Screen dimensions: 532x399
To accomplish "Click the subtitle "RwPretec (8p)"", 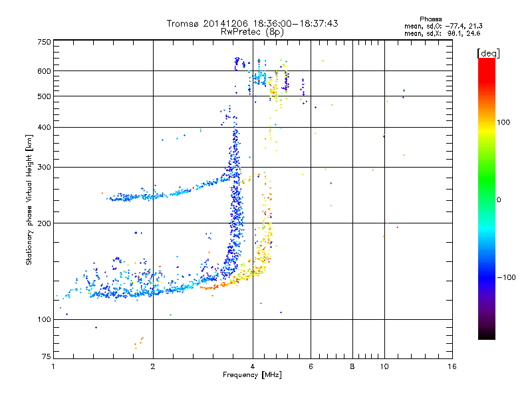I will [x=252, y=32].
